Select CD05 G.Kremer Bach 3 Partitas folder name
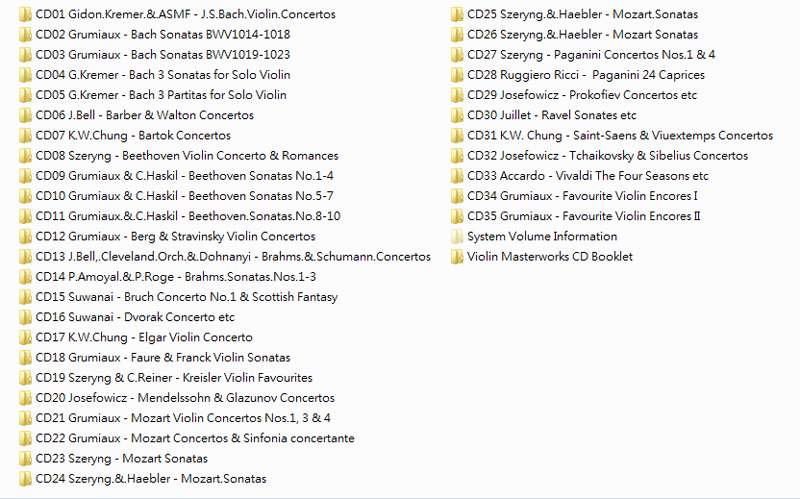 click(160, 95)
